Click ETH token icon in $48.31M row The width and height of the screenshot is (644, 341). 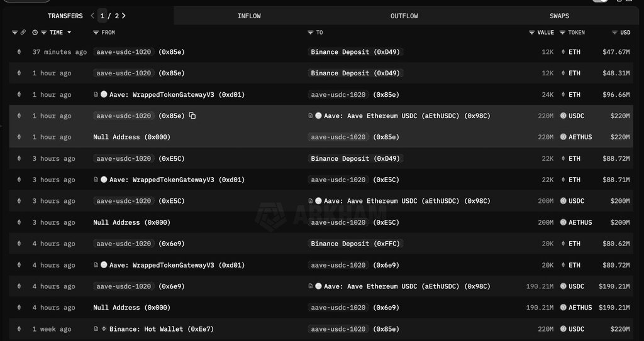pyautogui.click(x=563, y=73)
